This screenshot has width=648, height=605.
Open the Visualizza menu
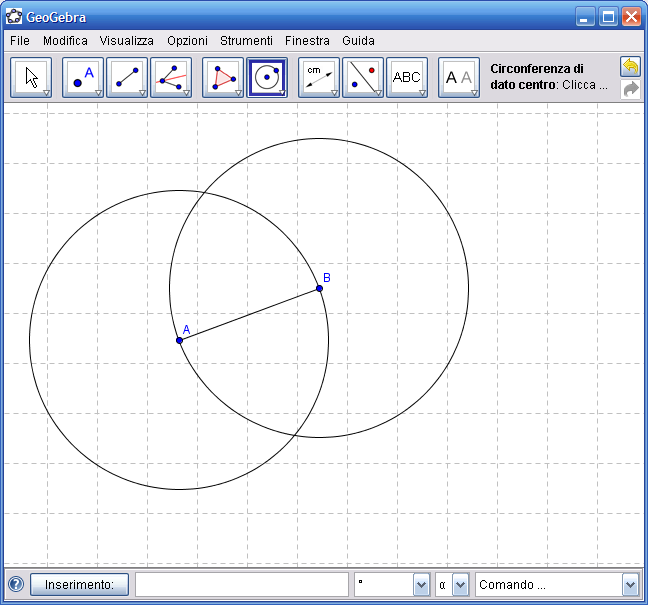pos(126,40)
